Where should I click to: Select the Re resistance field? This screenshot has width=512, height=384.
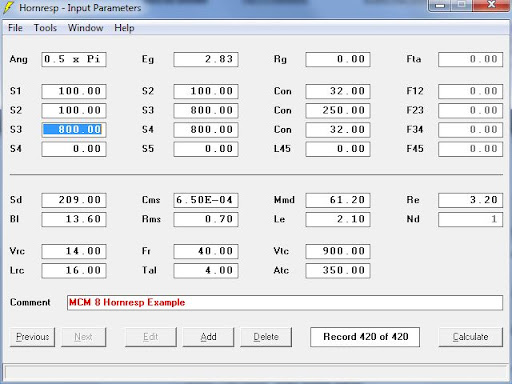coord(470,200)
